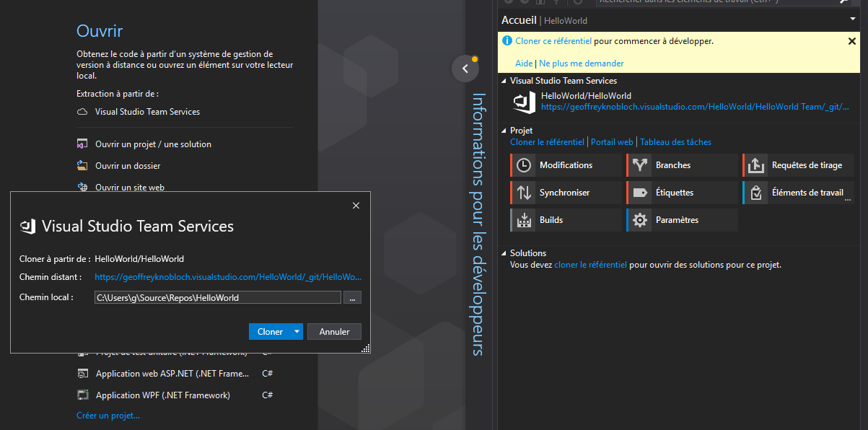This screenshot has height=430, width=868.
Task: Browse the local path with the ... button
Action: (352, 297)
